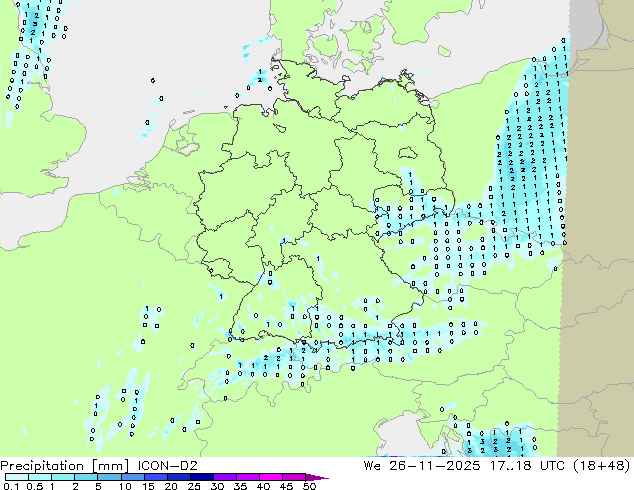634x490 pixels.
Task: Click the '0.5' legend label
Action: click(x=35, y=486)
